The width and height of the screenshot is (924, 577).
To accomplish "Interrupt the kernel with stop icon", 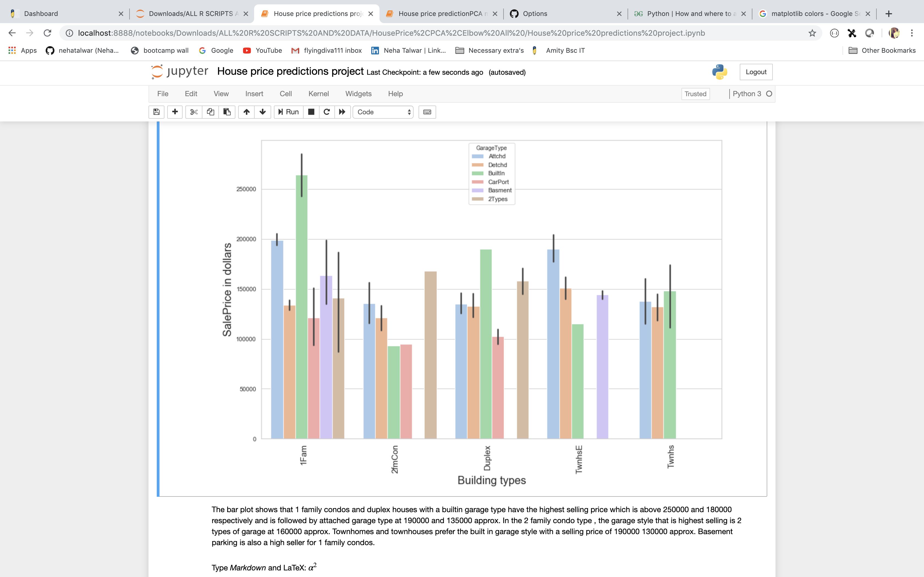I will (311, 112).
